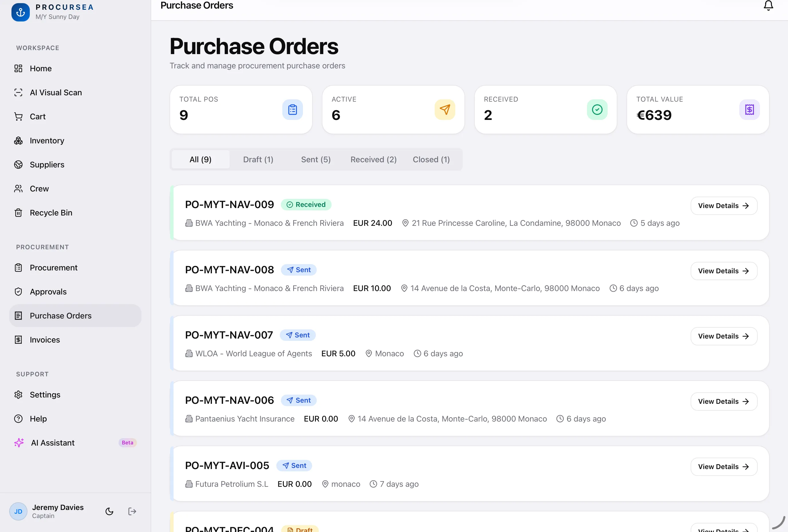Click the Beta badge
This screenshot has width=788, height=532.
[x=127, y=443]
